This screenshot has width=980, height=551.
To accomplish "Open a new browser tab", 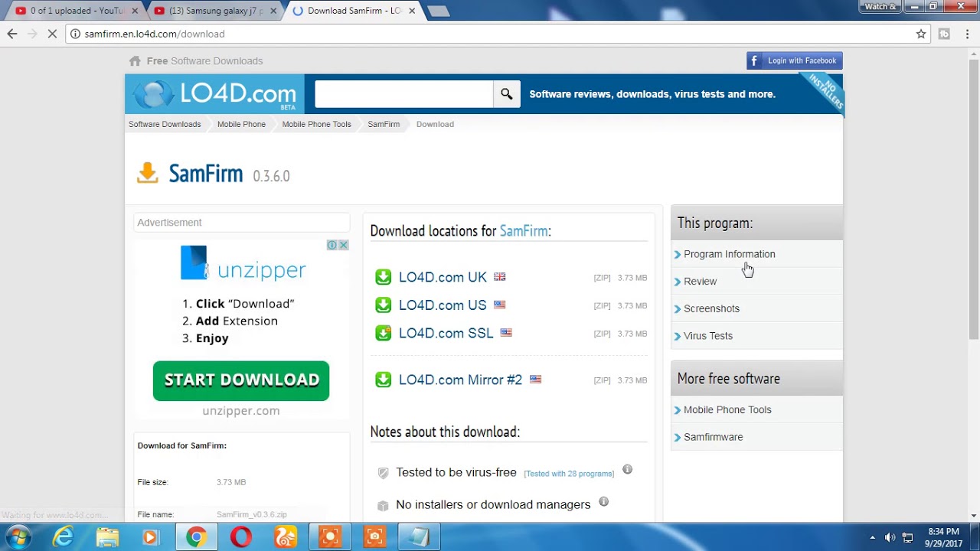I will 438,11.
